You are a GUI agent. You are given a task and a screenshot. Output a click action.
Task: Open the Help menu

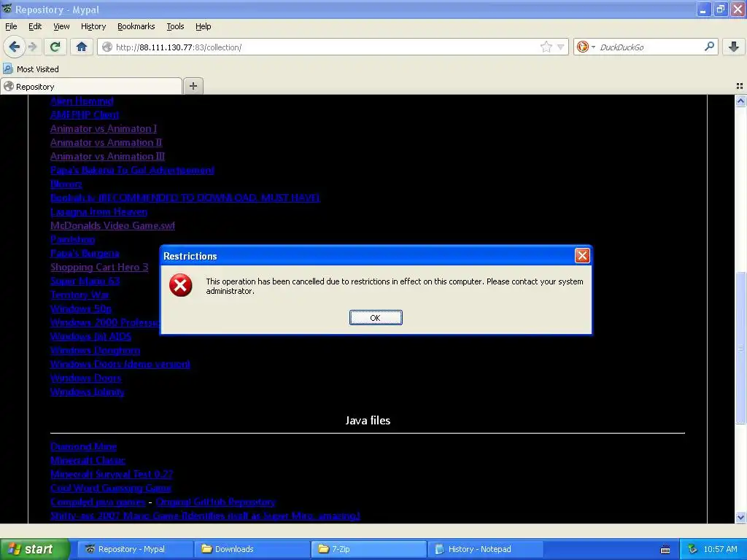click(x=203, y=26)
